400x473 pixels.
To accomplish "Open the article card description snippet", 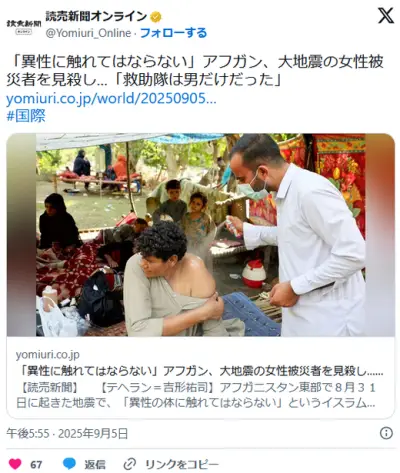I will pyautogui.click(x=196, y=395).
